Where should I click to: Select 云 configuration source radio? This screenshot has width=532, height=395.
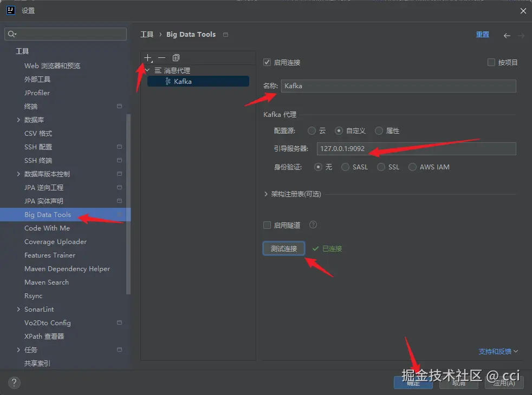point(312,131)
